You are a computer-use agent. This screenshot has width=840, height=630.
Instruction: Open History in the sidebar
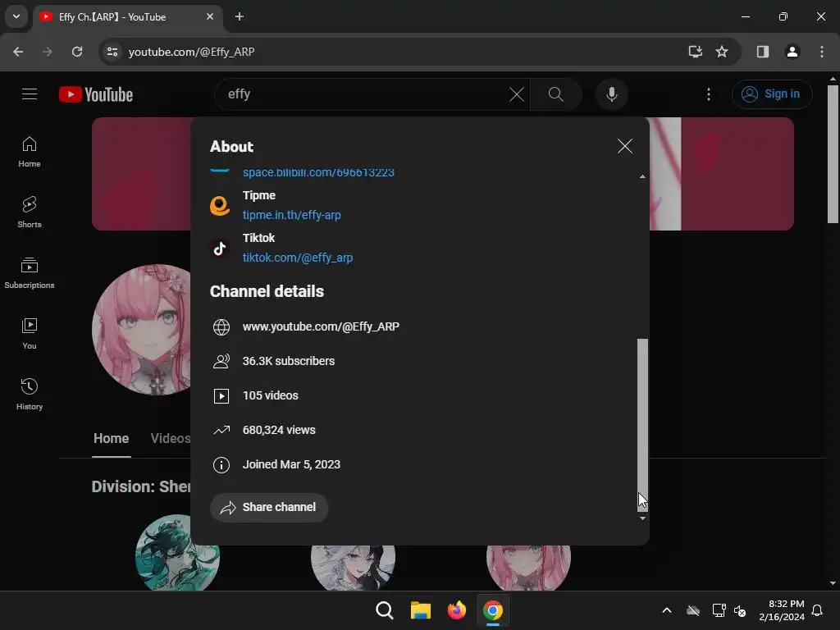point(30,395)
